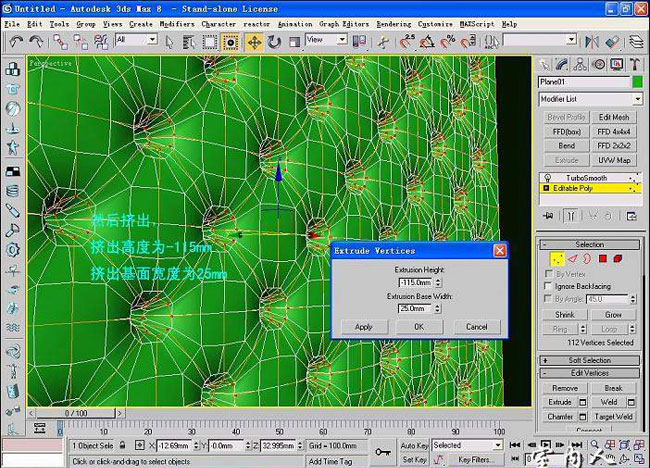Click the Target Weld button
The width and height of the screenshot is (650, 468).
tap(613, 417)
